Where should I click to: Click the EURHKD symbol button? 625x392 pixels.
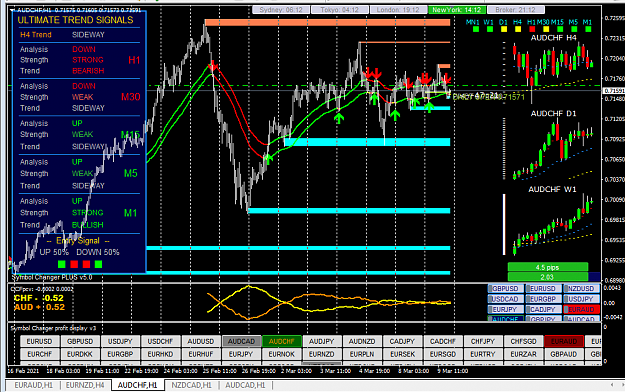pos(160,354)
